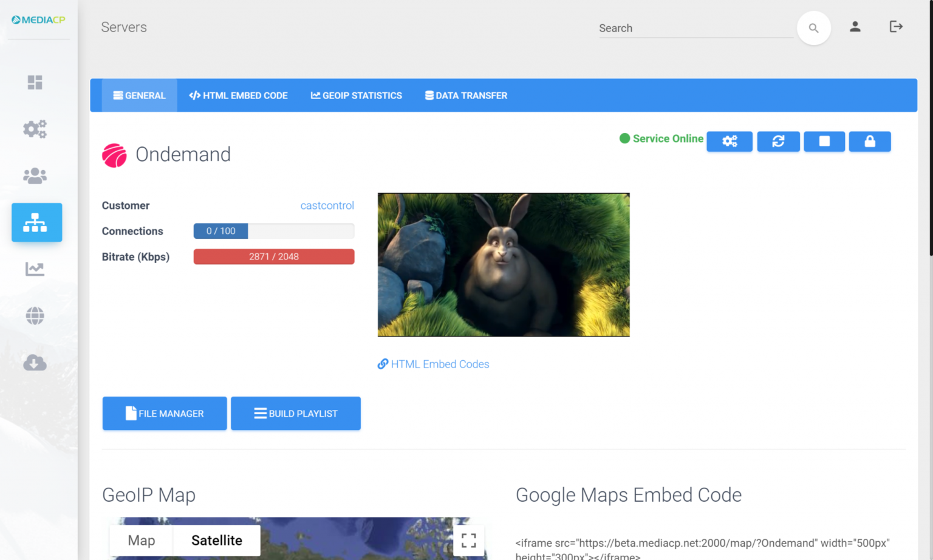Focus the Search input field

click(x=695, y=28)
